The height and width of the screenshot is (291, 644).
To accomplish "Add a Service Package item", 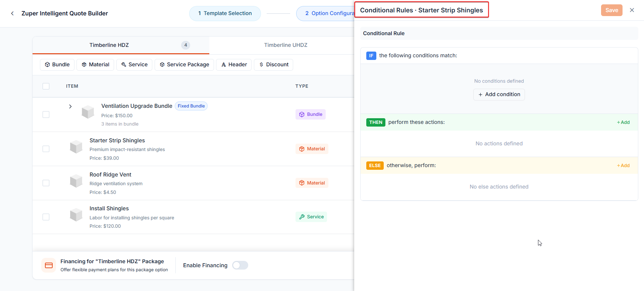I will click(x=184, y=65).
